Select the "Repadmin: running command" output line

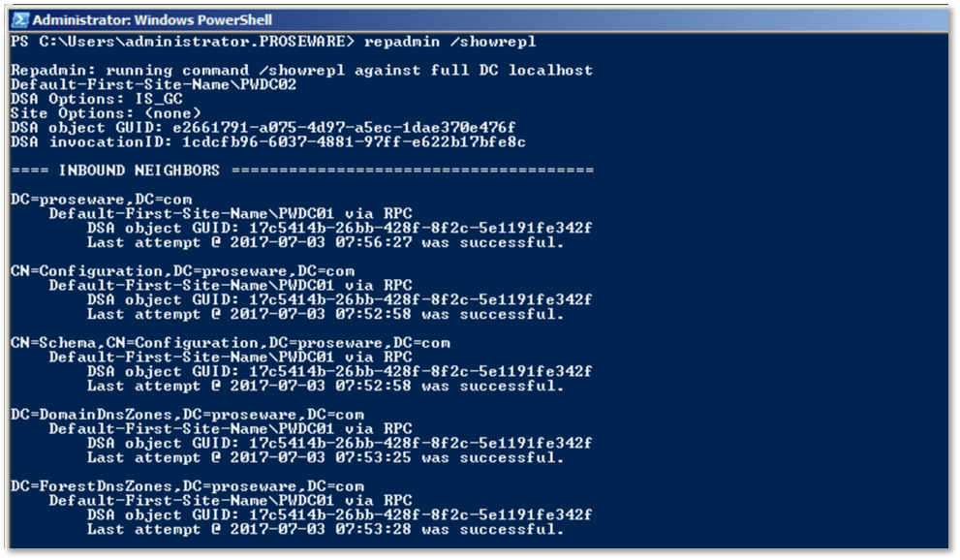point(301,70)
